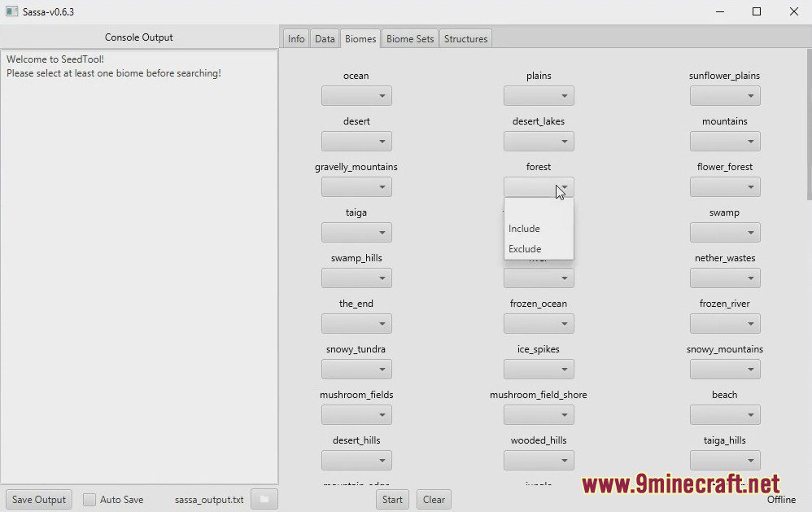Viewport: 812px width, 512px height.
Task: Open the ice_spikes dropdown
Action: click(539, 370)
